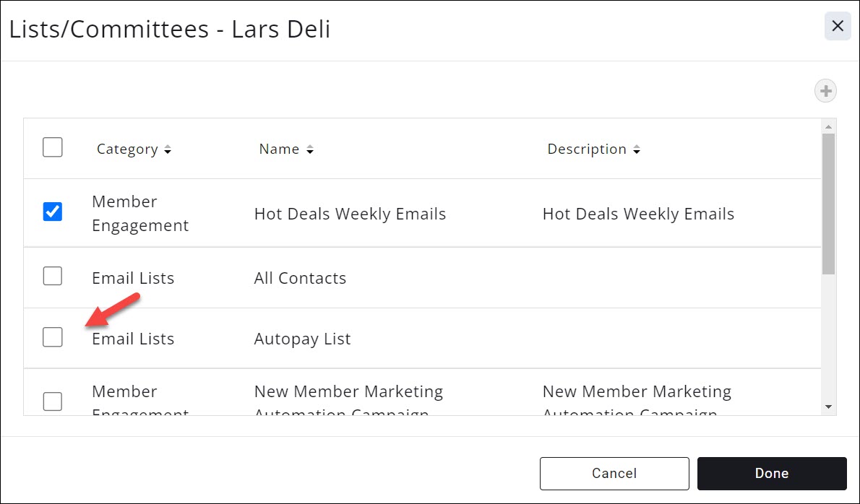The width and height of the screenshot is (860, 504).
Task: Tick New Member Marketing Automation Campaign checkbox
Action: pos(53,401)
